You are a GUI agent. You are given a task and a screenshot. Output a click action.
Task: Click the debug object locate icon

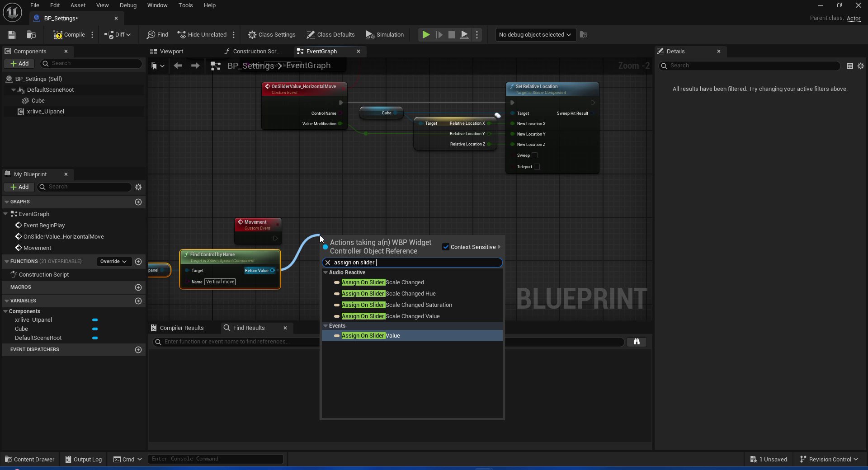click(x=584, y=35)
